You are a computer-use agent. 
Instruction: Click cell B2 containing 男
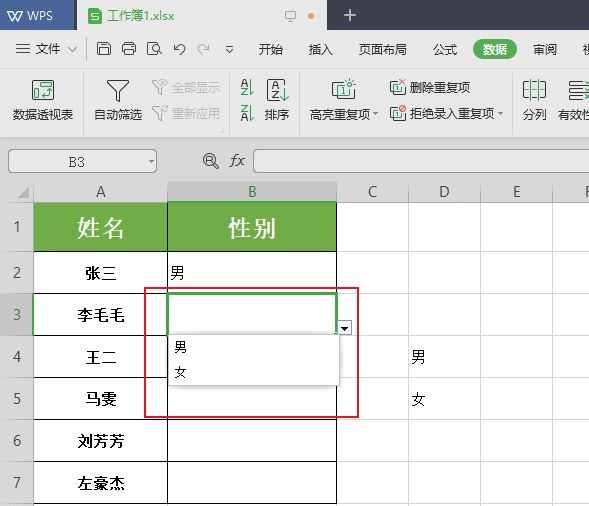point(252,273)
